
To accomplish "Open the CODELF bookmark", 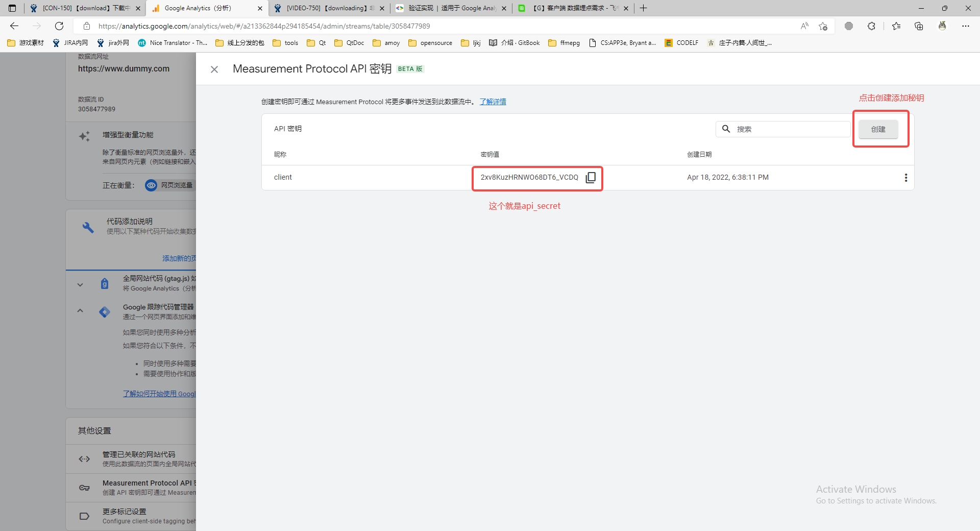I will click(681, 43).
